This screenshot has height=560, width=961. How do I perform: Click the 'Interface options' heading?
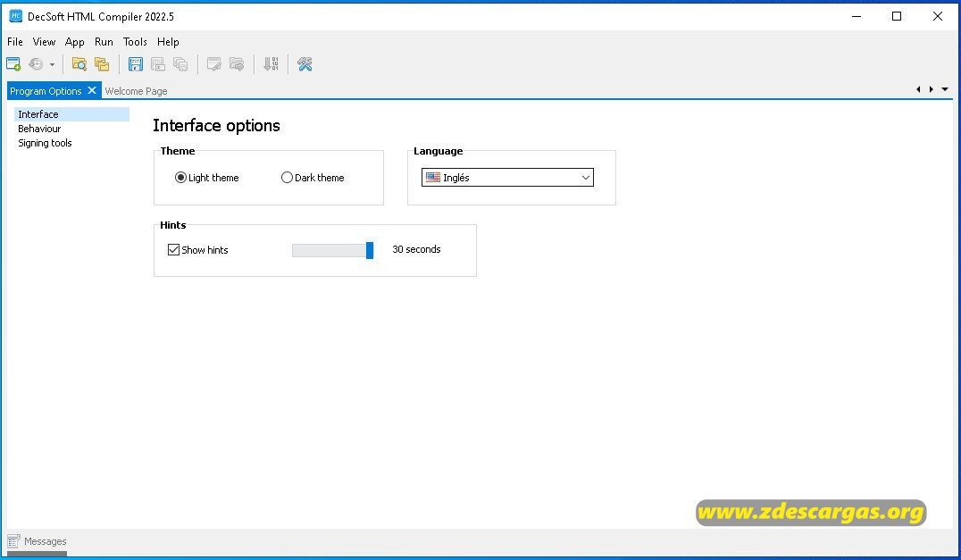[x=216, y=126]
